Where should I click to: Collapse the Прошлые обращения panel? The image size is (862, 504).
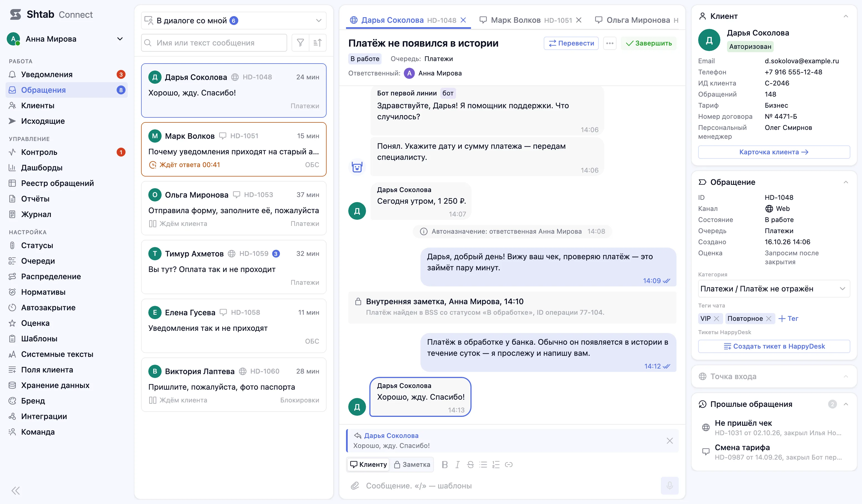pyautogui.click(x=846, y=404)
